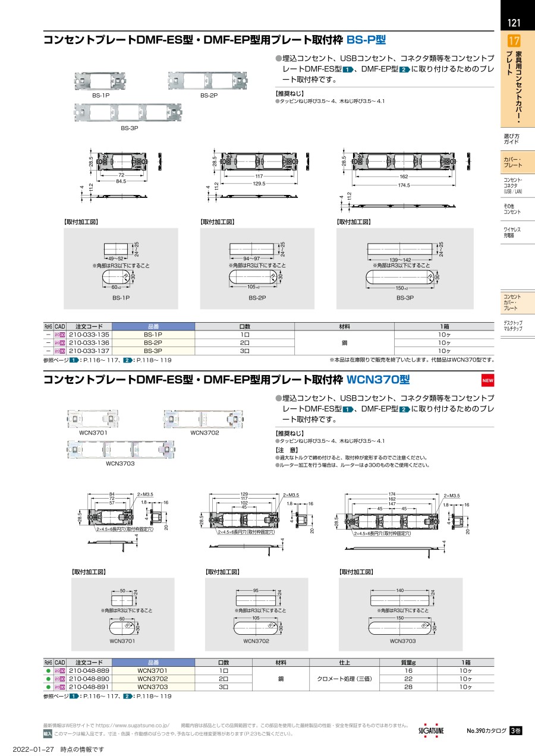Switch to the デスクトップマルチタップ side tab
This screenshot has width=535, height=756.
512,325
